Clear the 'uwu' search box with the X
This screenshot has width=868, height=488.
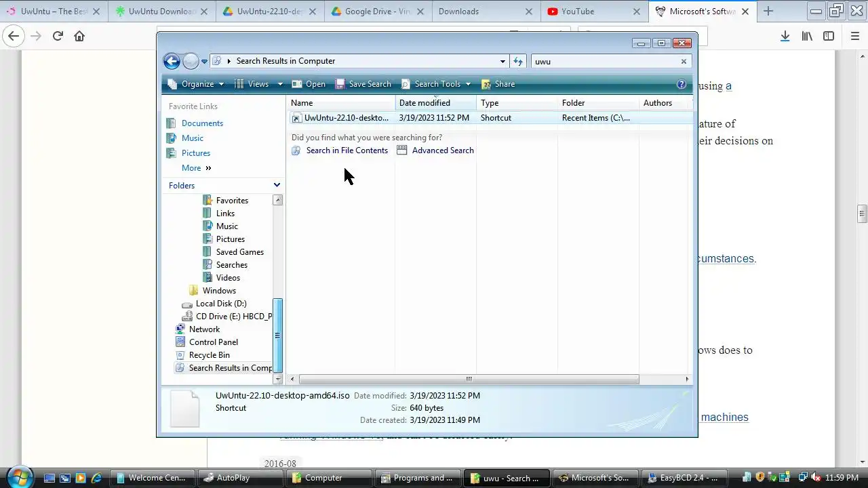(x=684, y=61)
